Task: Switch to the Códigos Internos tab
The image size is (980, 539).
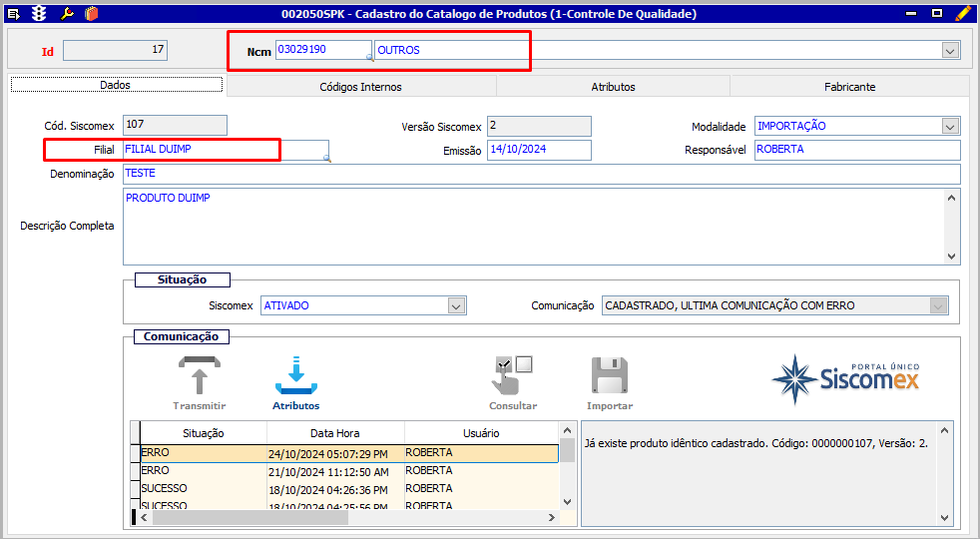Action: (360, 87)
